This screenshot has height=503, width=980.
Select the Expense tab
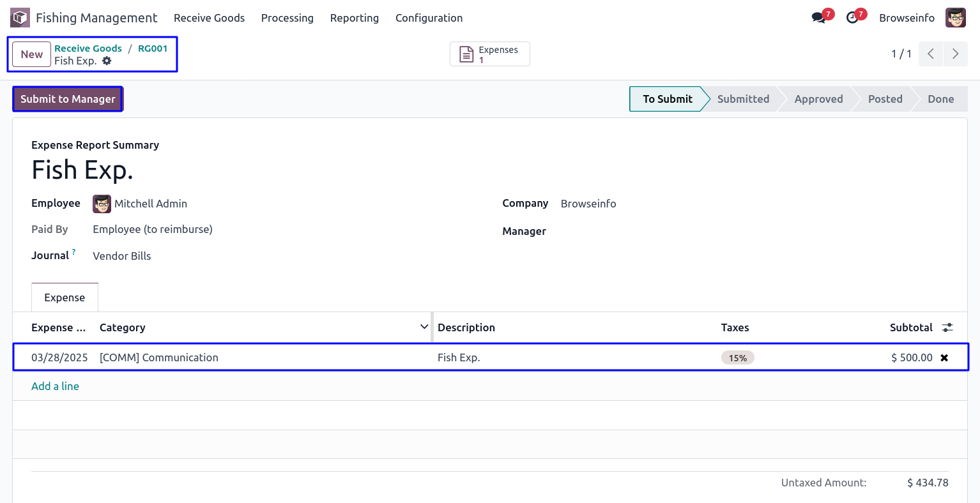click(65, 297)
